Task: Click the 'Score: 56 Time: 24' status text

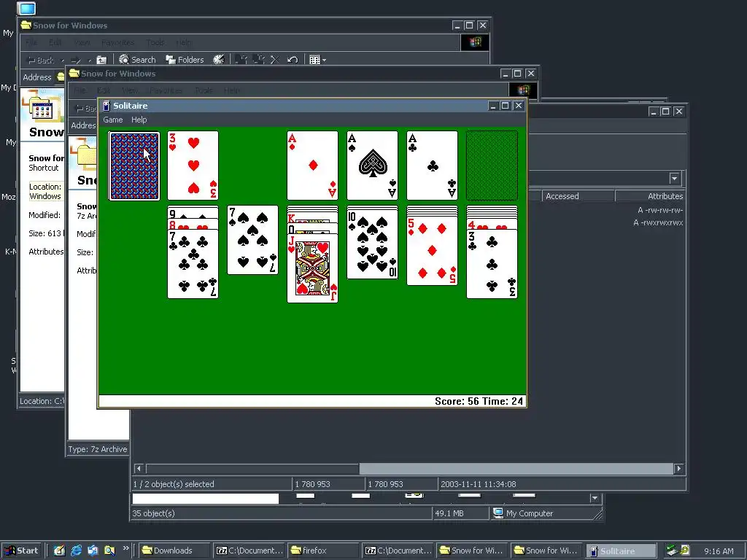Action: tap(479, 402)
